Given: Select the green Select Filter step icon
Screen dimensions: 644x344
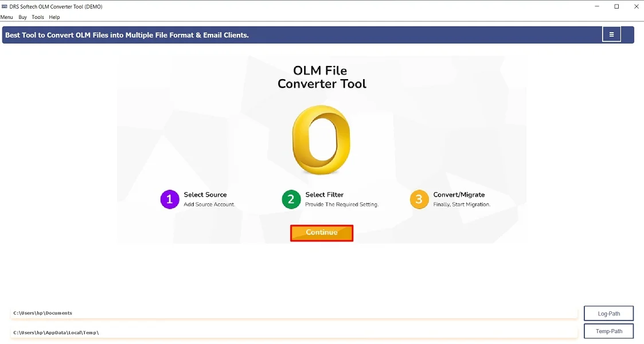Looking at the screenshot, I should pos(291,199).
